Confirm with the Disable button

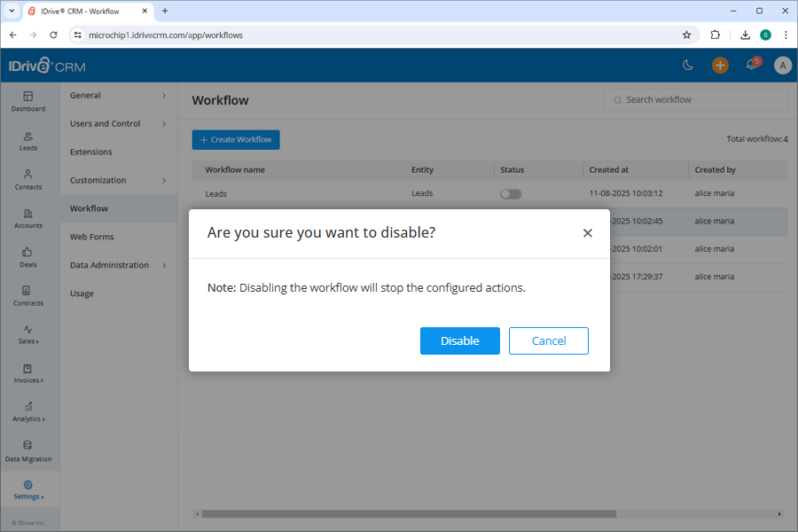pyautogui.click(x=460, y=340)
